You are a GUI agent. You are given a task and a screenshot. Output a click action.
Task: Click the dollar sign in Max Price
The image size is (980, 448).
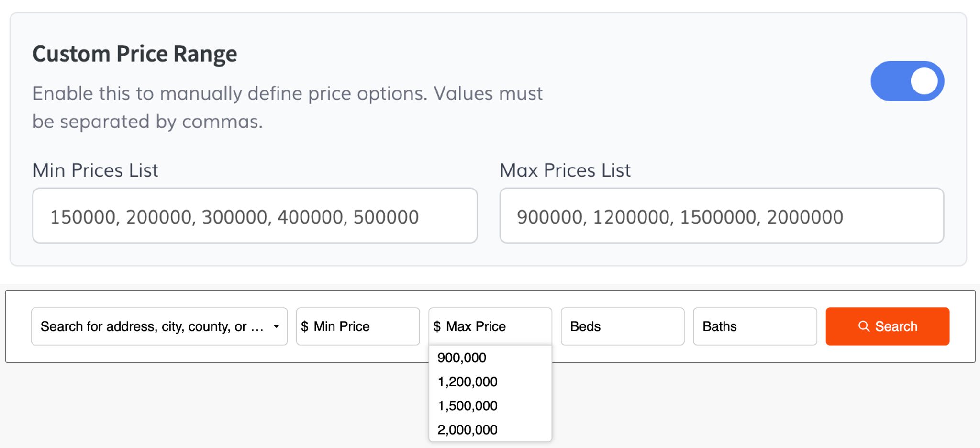click(x=437, y=326)
